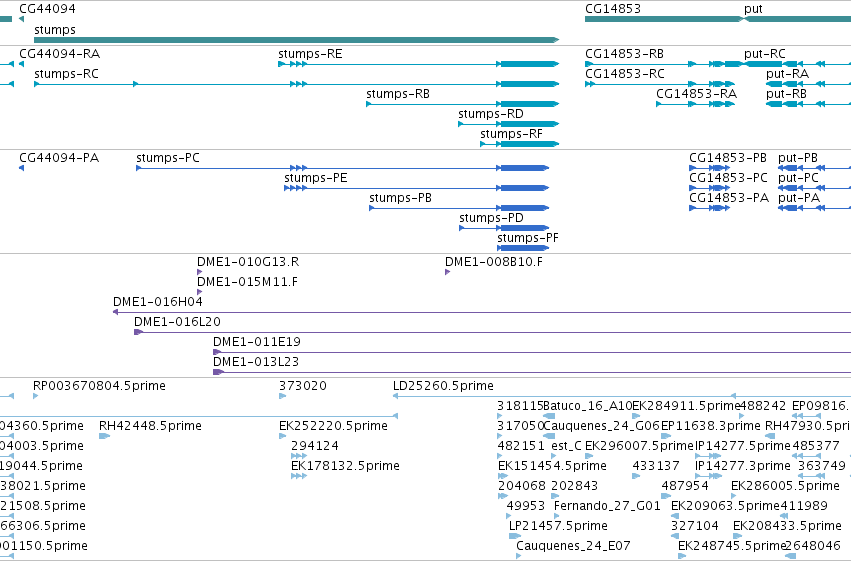Click the DME1-016H04 BAC label
Screen dimensions: 851x561
158,302
